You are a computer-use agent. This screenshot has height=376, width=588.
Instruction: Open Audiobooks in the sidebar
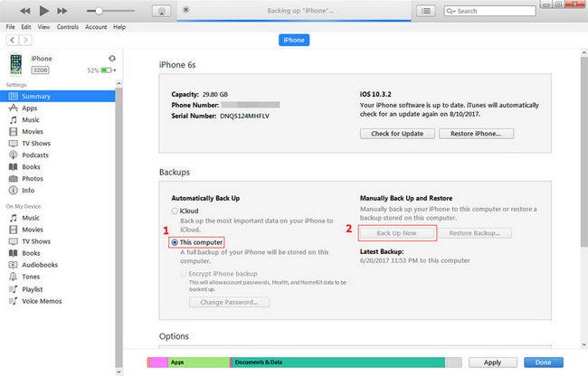(x=40, y=265)
